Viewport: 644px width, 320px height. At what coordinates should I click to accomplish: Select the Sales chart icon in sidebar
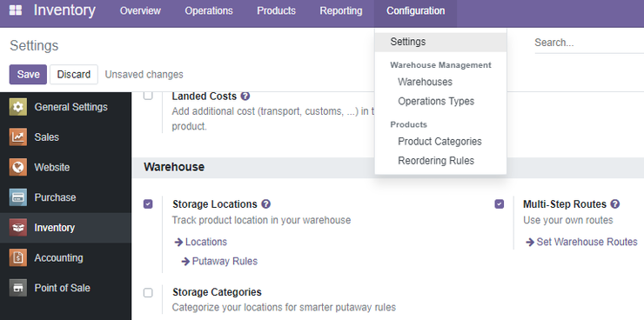click(x=17, y=137)
